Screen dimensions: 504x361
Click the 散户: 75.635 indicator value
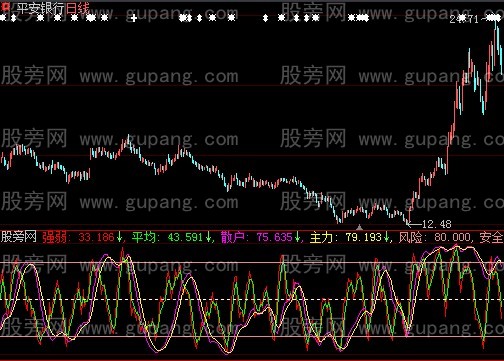(257, 237)
